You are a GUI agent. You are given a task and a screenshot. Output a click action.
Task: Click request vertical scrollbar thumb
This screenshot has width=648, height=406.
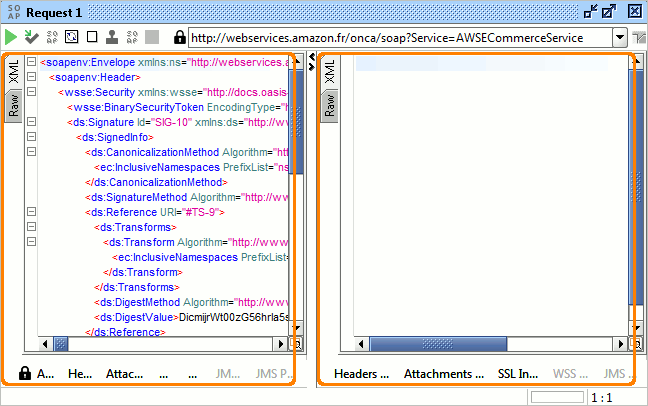pos(298,122)
